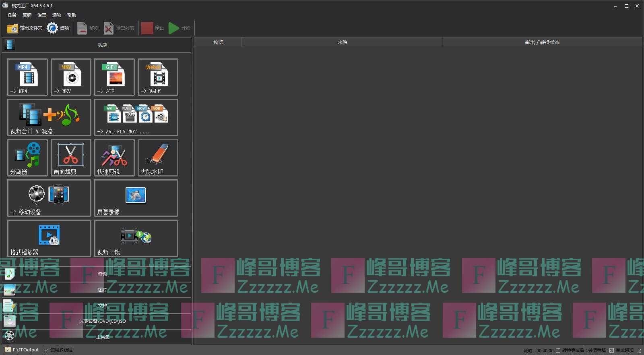Open the 屏幕录像 screen recorder
Image resolution: width=644 pixels, height=355 pixels.
coord(136,197)
